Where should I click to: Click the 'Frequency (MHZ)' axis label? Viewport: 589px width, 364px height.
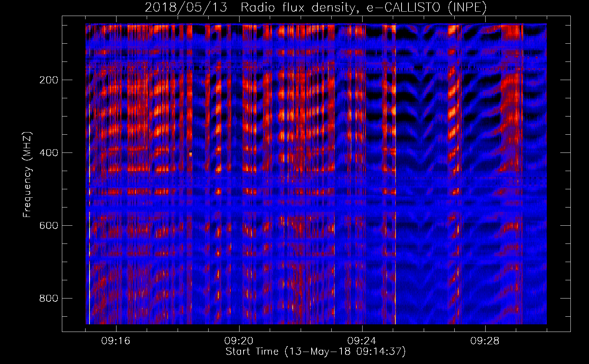[27, 175]
